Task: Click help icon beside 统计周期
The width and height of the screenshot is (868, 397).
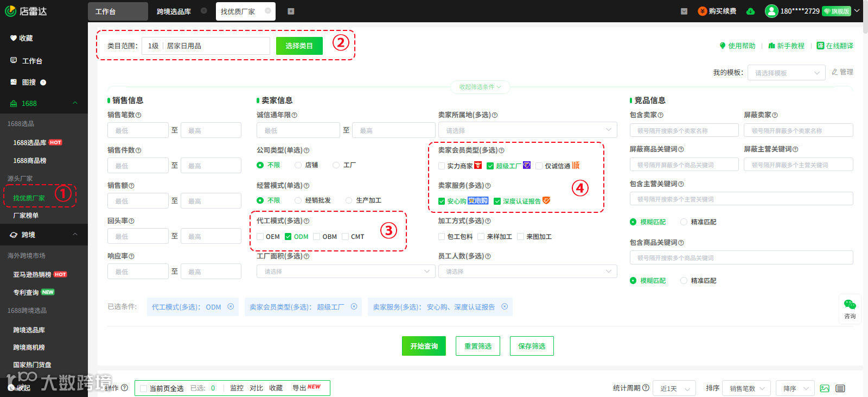Action: click(646, 388)
